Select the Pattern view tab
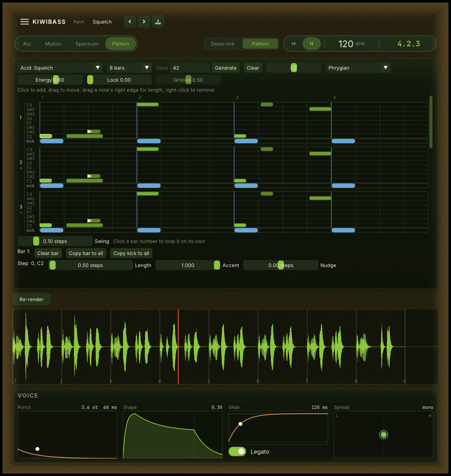 click(121, 44)
